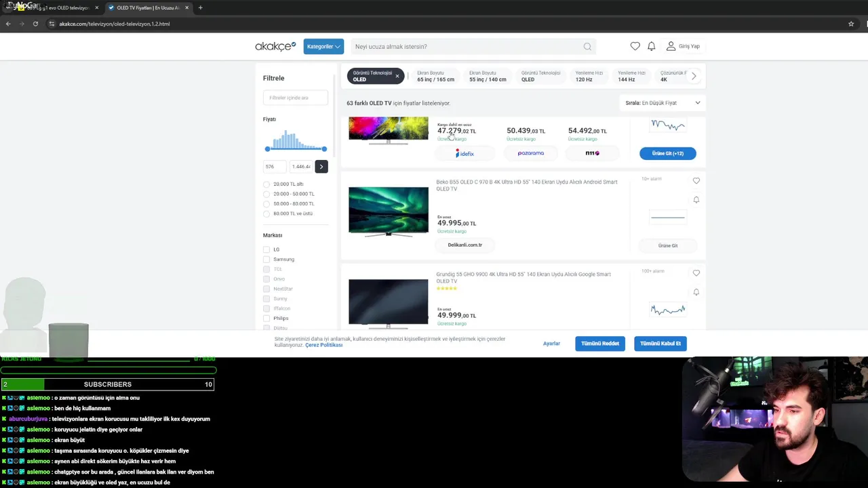
Task: Apply 65 inç / 165 cm filter chip
Action: (x=435, y=76)
